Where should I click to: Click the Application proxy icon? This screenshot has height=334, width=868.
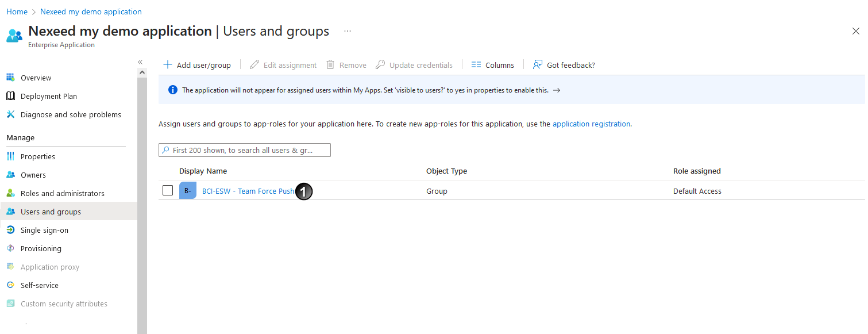[10, 267]
